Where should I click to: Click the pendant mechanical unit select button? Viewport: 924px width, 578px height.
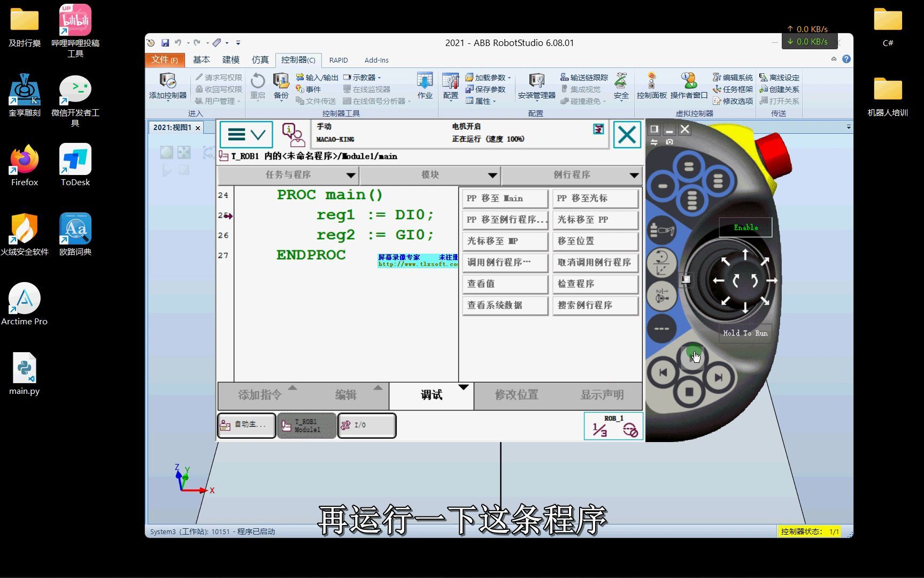[662, 231]
